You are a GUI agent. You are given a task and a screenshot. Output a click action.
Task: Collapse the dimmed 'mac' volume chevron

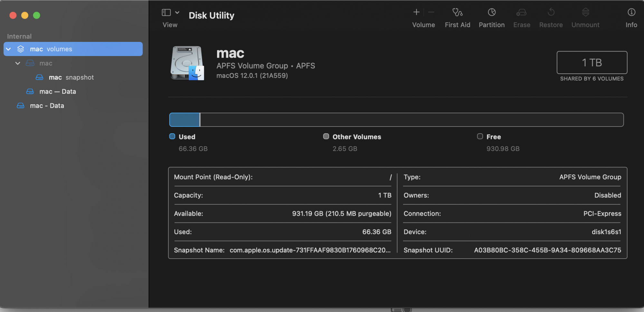click(x=18, y=63)
